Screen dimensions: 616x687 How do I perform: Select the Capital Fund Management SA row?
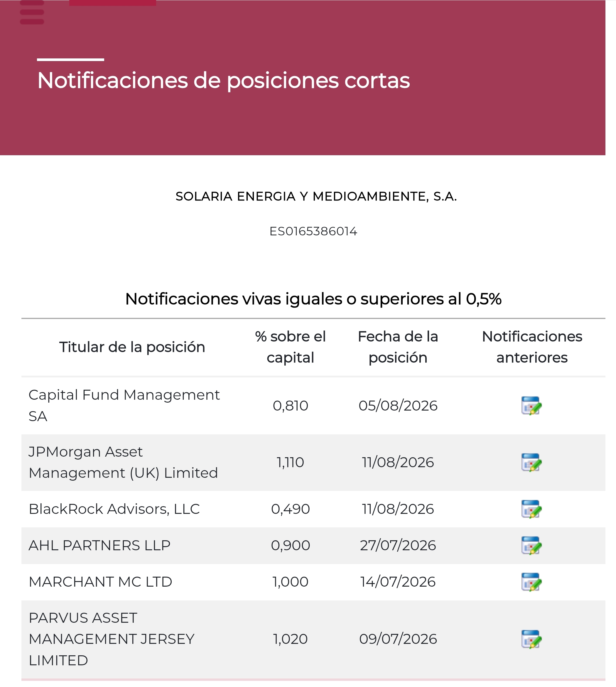[x=313, y=406]
